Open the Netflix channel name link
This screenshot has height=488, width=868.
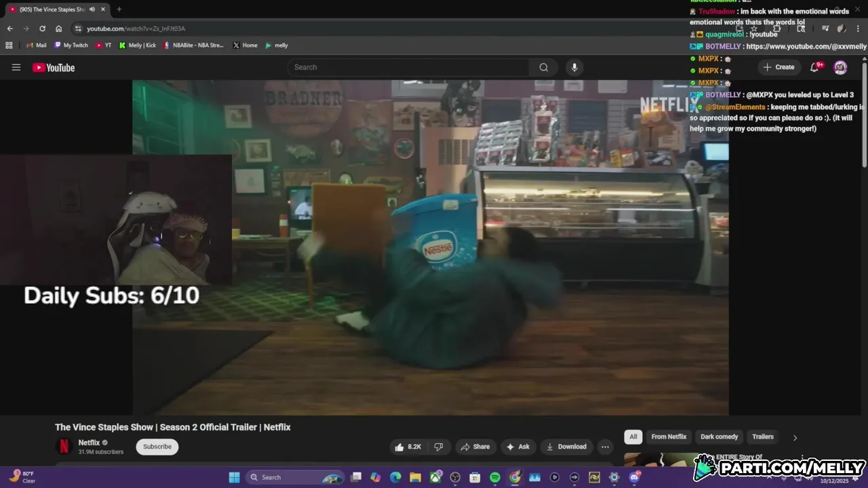[x=89, y=443]
